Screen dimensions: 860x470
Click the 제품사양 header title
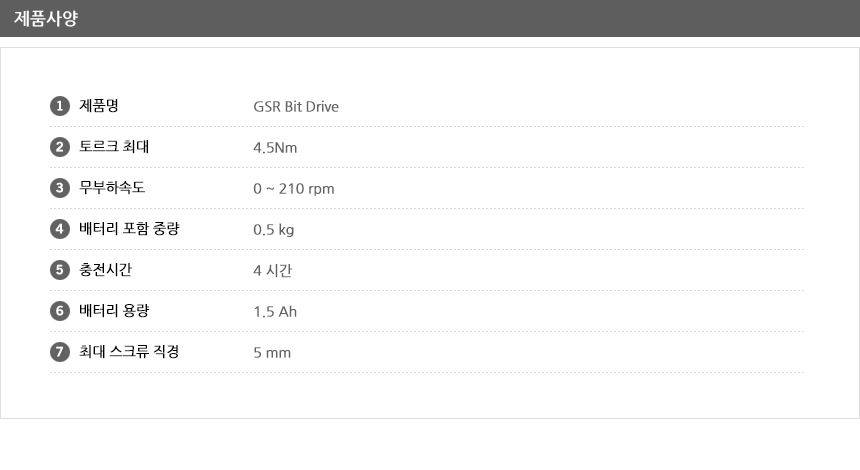(x=46, y=18)
